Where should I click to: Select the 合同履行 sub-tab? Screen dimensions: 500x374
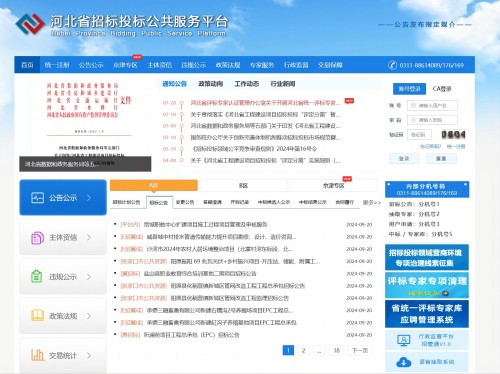[344, 202]
